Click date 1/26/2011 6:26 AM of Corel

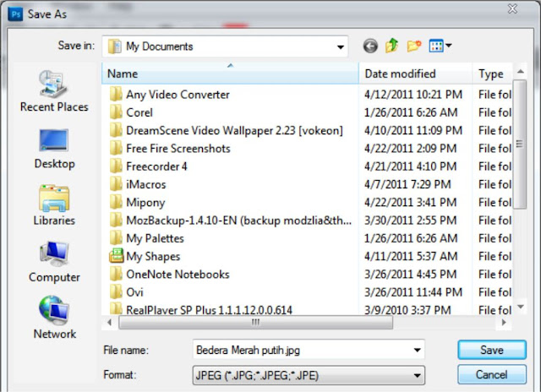coord(411,112)
